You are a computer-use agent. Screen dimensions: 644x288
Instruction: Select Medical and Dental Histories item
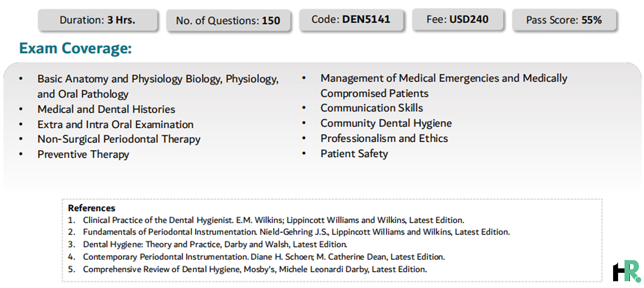pyautogui.click(x=106, y=109)
